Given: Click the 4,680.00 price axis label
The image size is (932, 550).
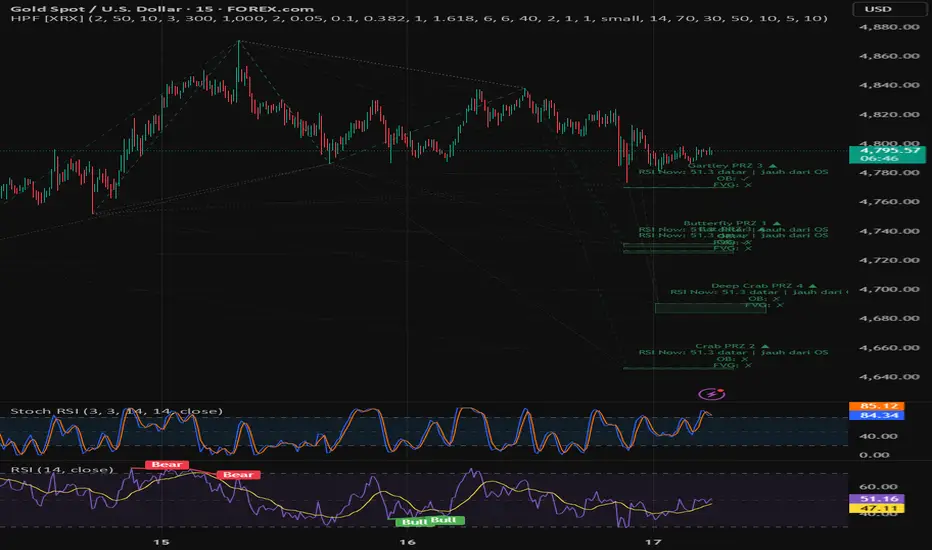Looking at the screenshot, I should pyautogui.click(x=889, y=318).
